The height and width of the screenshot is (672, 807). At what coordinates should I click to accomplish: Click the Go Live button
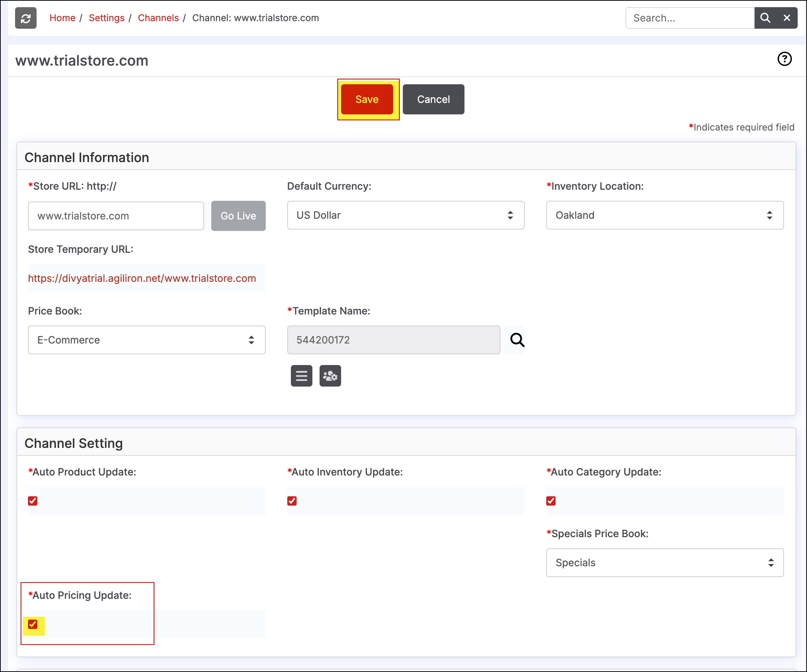(x=238, y=216)
